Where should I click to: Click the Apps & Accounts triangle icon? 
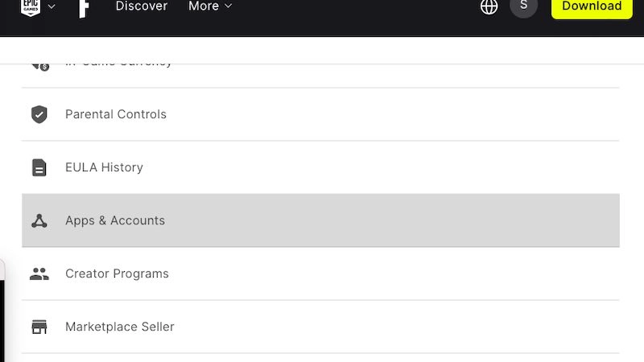click(39, 220)
